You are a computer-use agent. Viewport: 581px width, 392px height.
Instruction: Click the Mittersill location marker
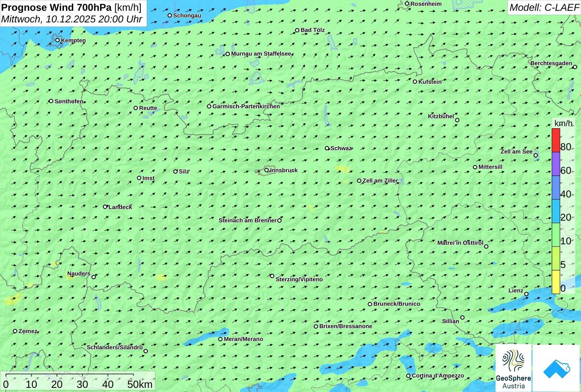tap(475, 167)
